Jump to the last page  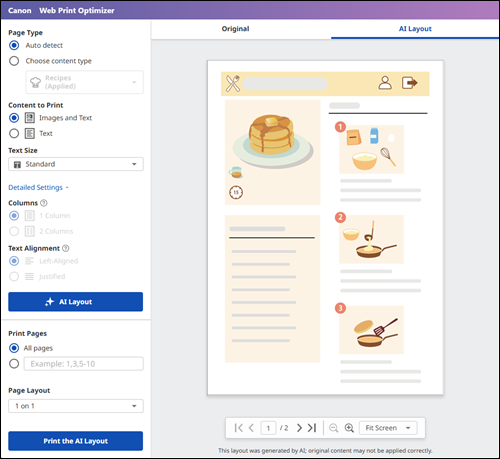312,428
